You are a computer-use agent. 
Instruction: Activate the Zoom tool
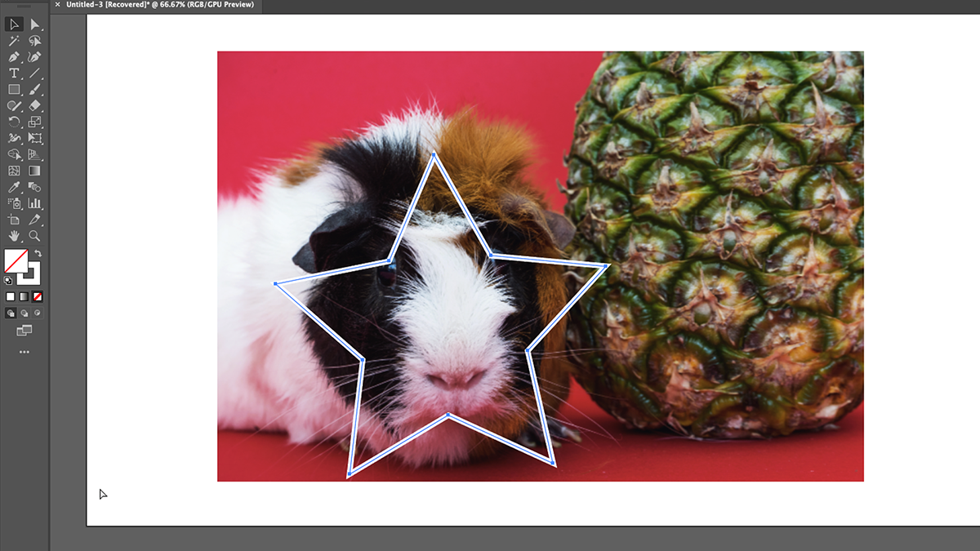tap(35, 237)
